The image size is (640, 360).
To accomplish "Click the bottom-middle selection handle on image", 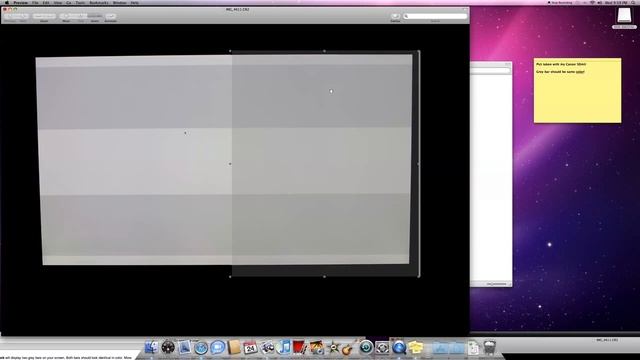I will [324, 277].
